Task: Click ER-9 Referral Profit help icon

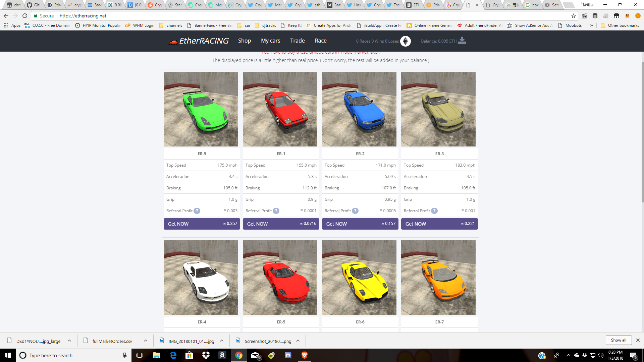Action: click(197, 211)
